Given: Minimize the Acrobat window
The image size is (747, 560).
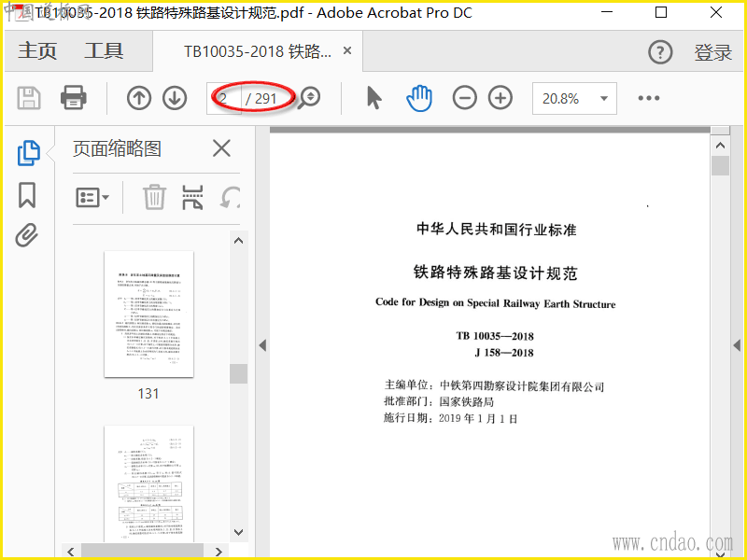Looking at the screenshot, I should click(607, 12).
